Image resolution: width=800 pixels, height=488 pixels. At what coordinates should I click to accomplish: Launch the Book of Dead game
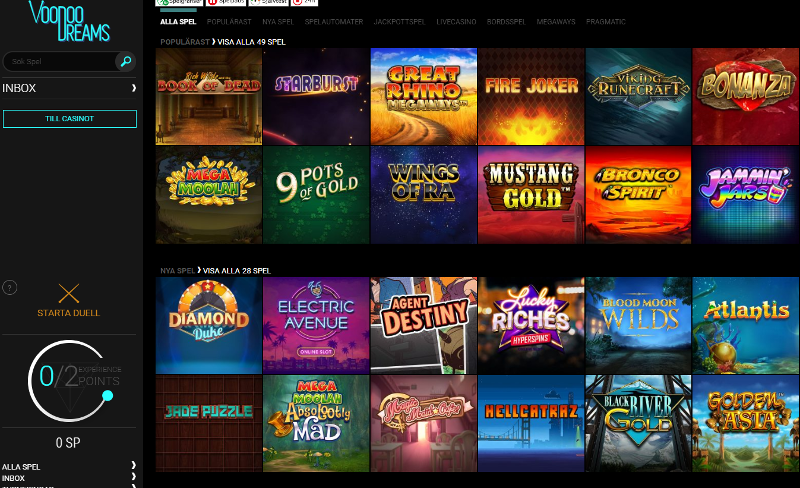click(x=209, y=96)
